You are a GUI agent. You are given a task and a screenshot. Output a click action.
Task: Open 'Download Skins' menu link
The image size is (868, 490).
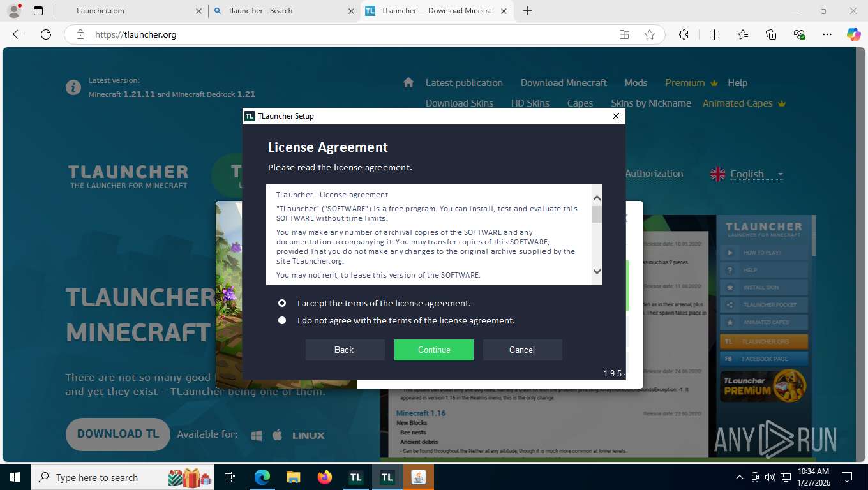[x=460, y=103]
